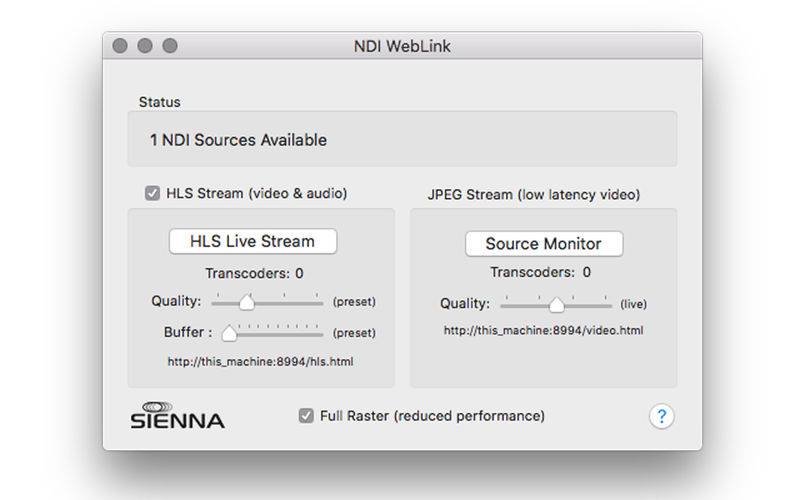Image resolution: width=800 pixels, height=500 pixels.
Task: Click the HLS Buffer slider thumb
Action: point(230,333)
